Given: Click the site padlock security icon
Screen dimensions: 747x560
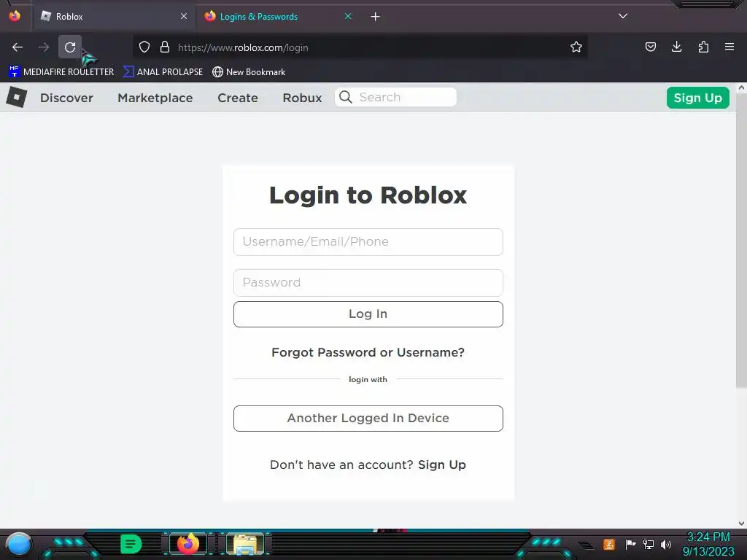Looking at the screenshot, I should click(x=165, y=47).
